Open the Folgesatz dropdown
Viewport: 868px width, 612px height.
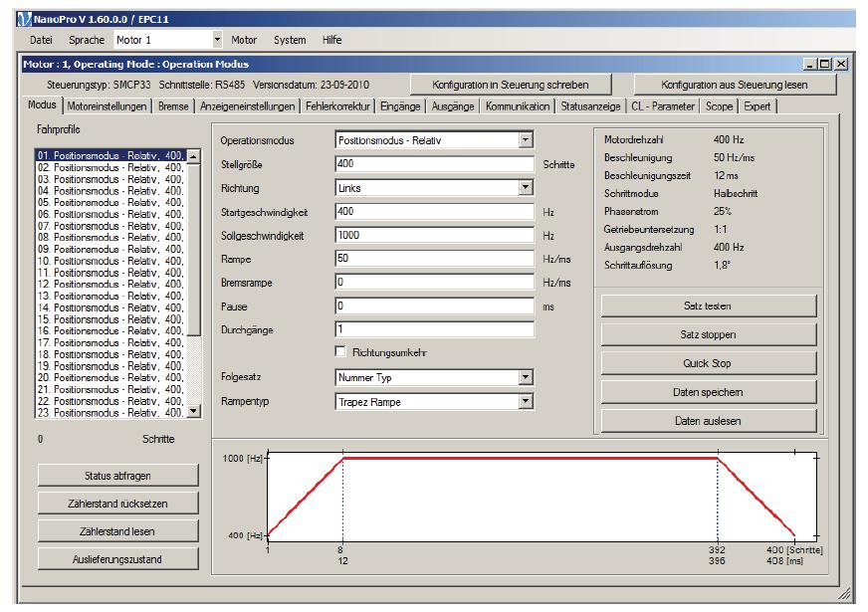[x=527, y=377]
